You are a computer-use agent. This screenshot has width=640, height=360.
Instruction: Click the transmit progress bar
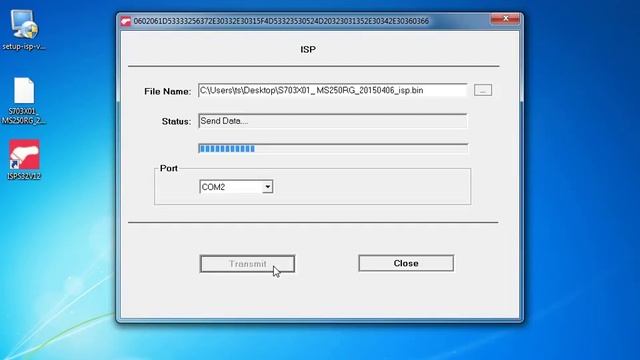click(333, 149)
